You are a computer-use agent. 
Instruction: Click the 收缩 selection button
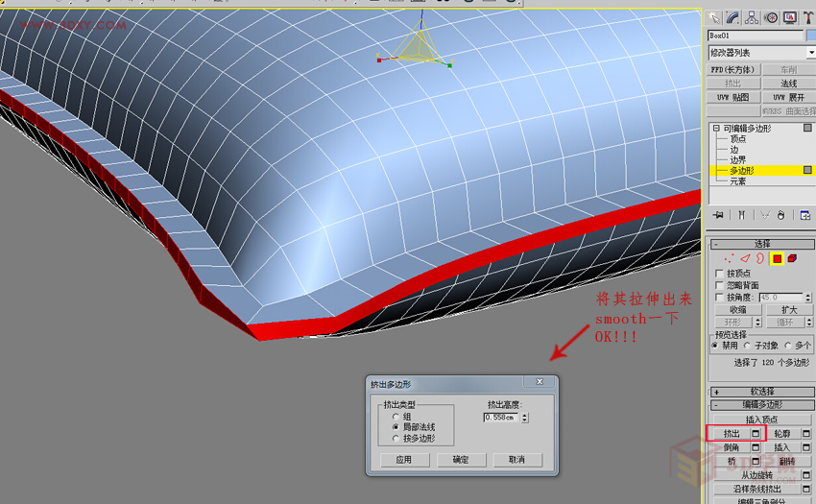coord(737,310)
